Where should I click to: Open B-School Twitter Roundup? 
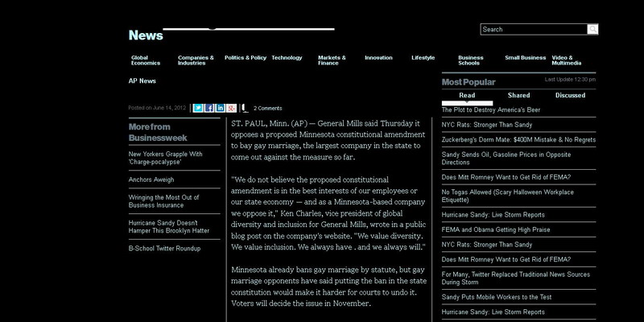click(x=164, y=249)
